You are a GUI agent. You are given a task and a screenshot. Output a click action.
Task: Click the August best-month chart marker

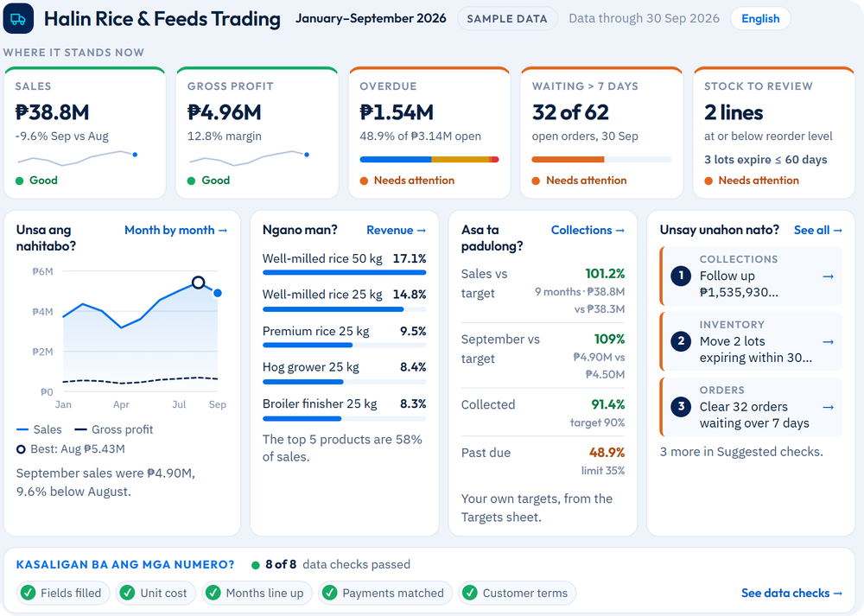(199, 283)
